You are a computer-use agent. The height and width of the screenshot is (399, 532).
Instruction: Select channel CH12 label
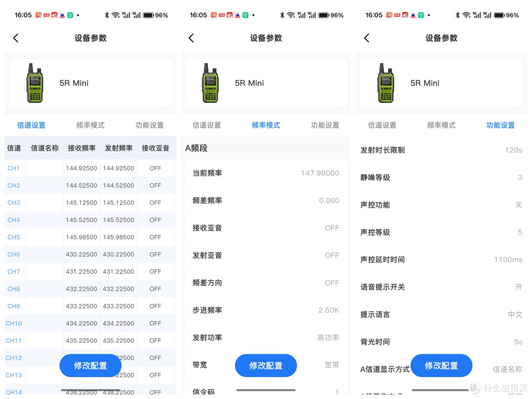(x=14, y=358)
